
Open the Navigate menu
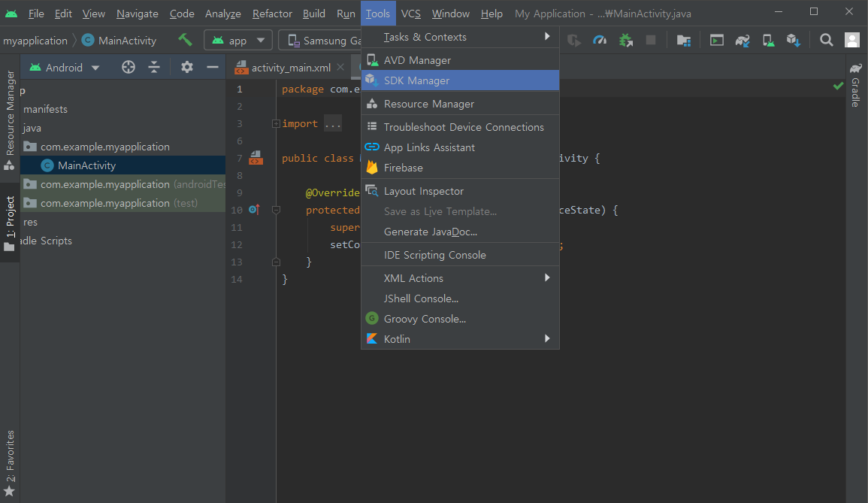point(138,14)
